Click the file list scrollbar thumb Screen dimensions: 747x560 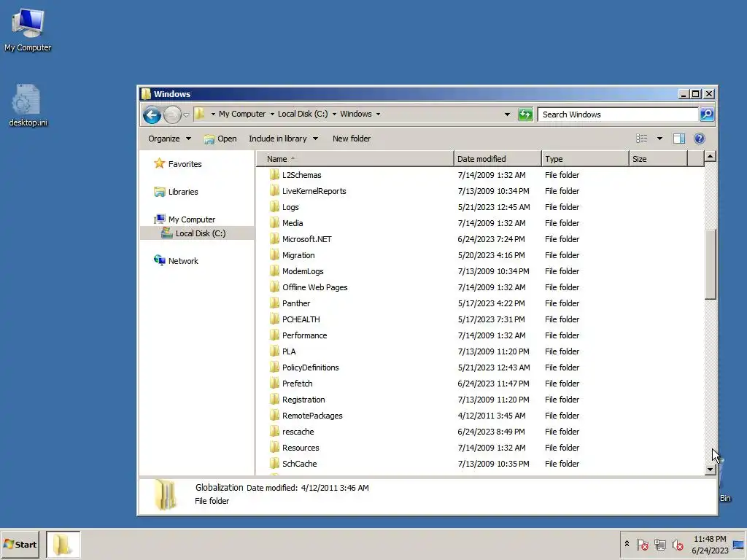click(x=711, y=264)
